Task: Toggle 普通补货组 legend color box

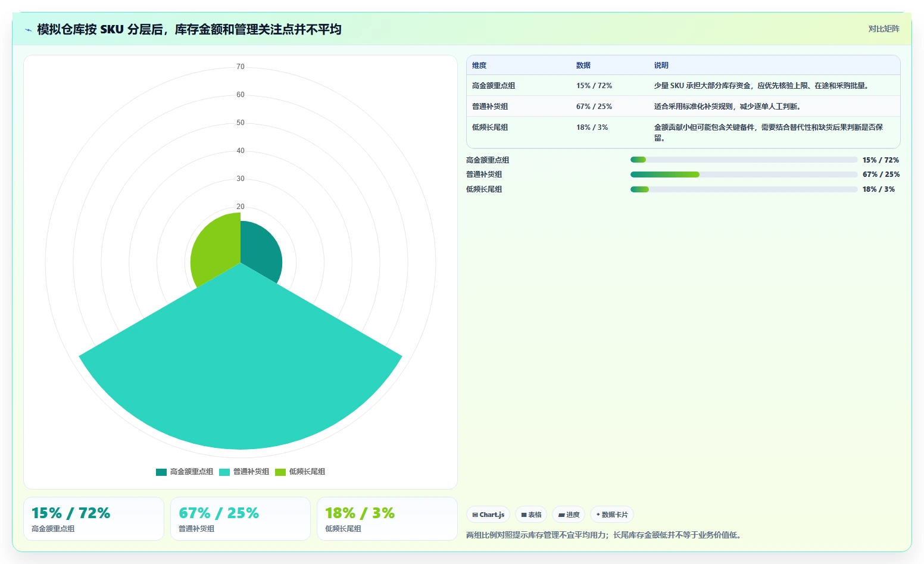Action: pos(224,472)
